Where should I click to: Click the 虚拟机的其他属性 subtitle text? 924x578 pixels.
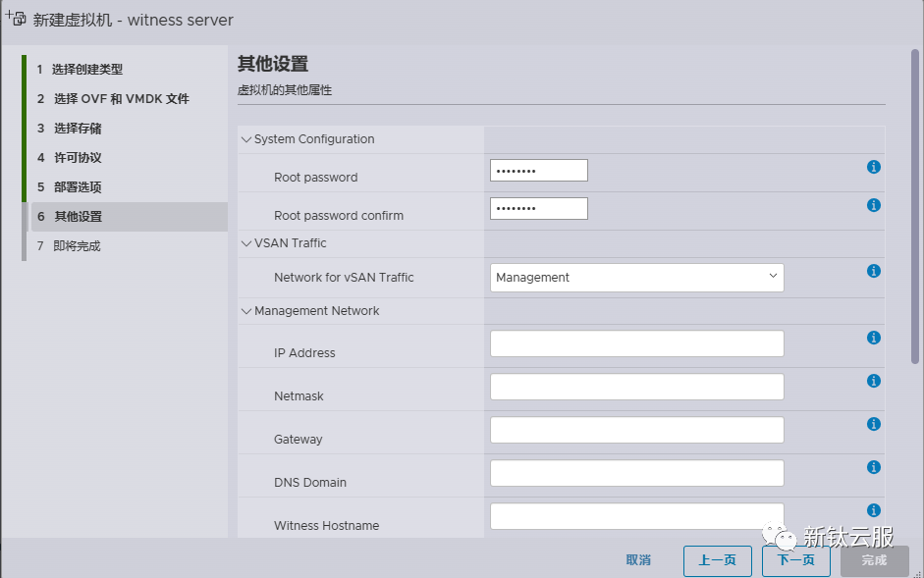[285, 90]
